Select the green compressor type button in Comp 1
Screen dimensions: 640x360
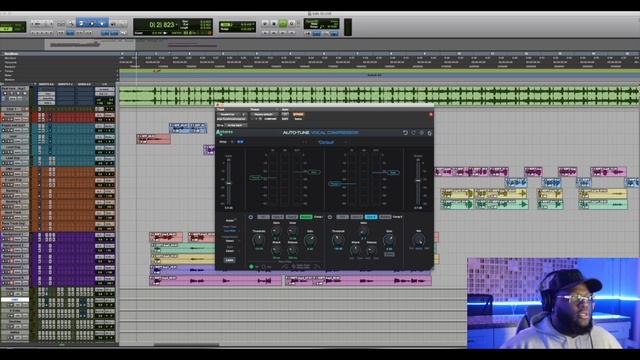306,217
